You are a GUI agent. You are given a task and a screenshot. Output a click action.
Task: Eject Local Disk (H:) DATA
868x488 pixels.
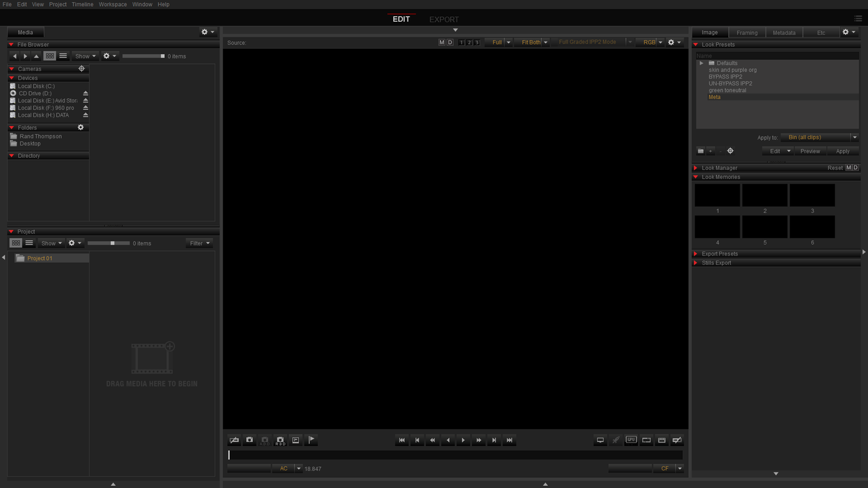tap(85, 115)
